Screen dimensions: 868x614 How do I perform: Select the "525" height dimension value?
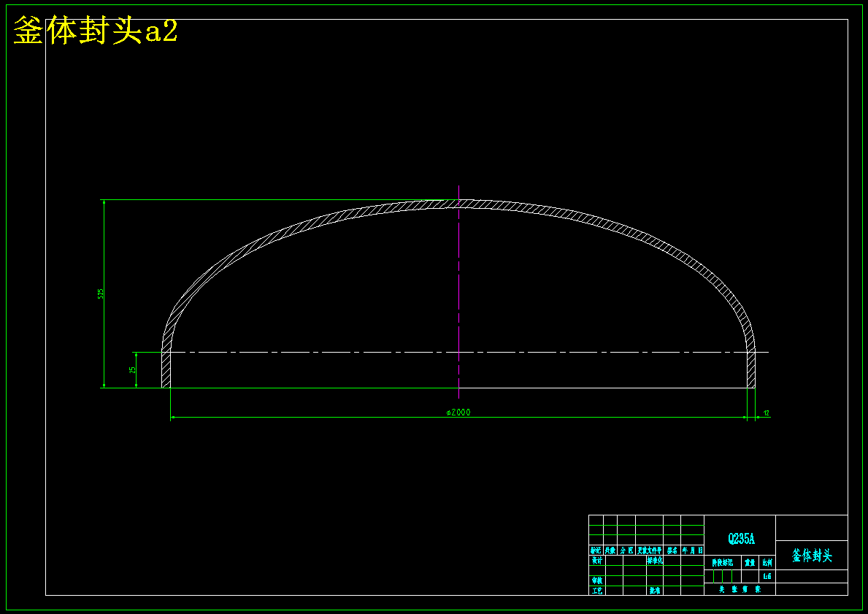pyautogui.click(x=101, y=293)
